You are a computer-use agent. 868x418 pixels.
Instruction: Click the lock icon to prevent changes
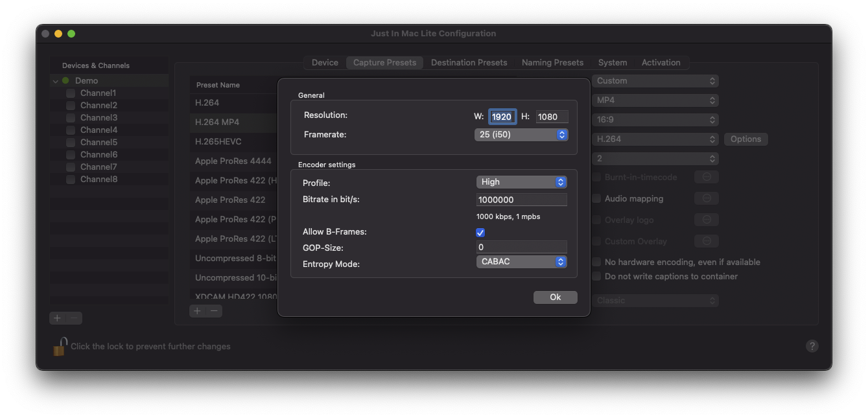(60, 347)
